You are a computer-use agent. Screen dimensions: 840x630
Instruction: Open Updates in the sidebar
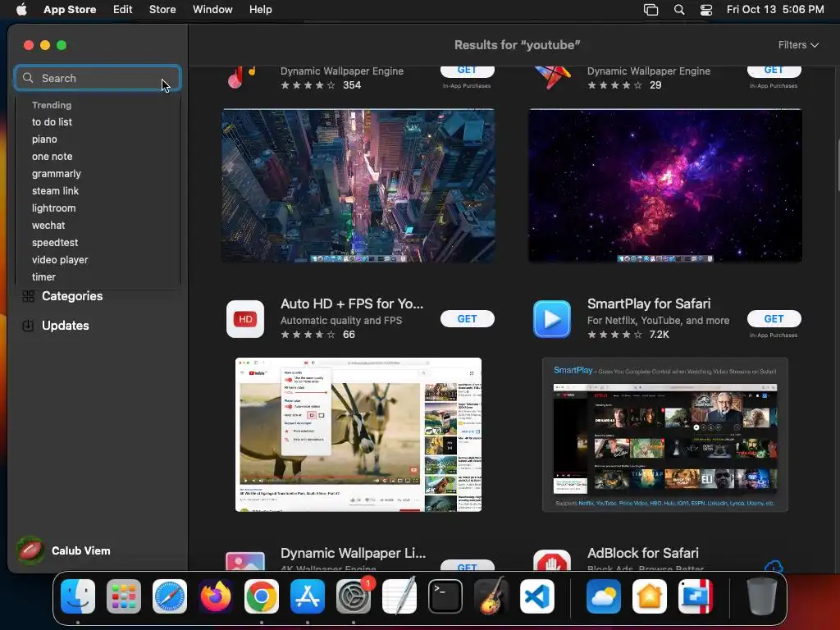[x=66, y=325]
